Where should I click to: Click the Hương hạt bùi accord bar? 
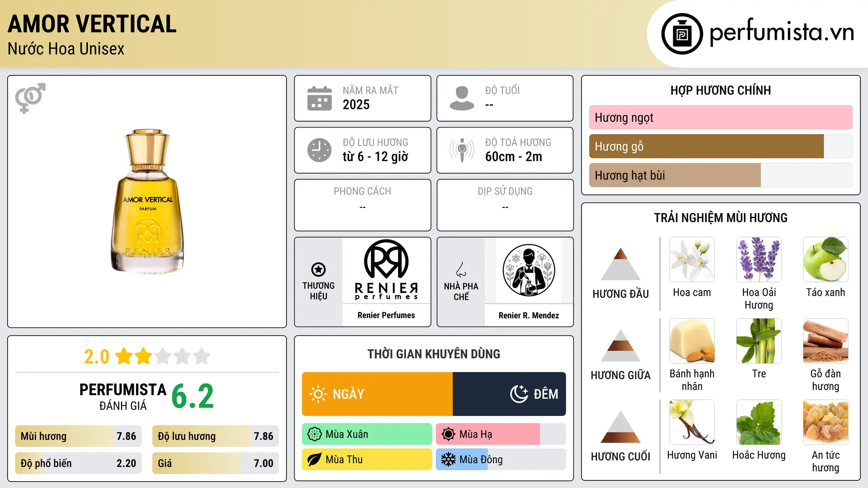click(x=721, y=175)
